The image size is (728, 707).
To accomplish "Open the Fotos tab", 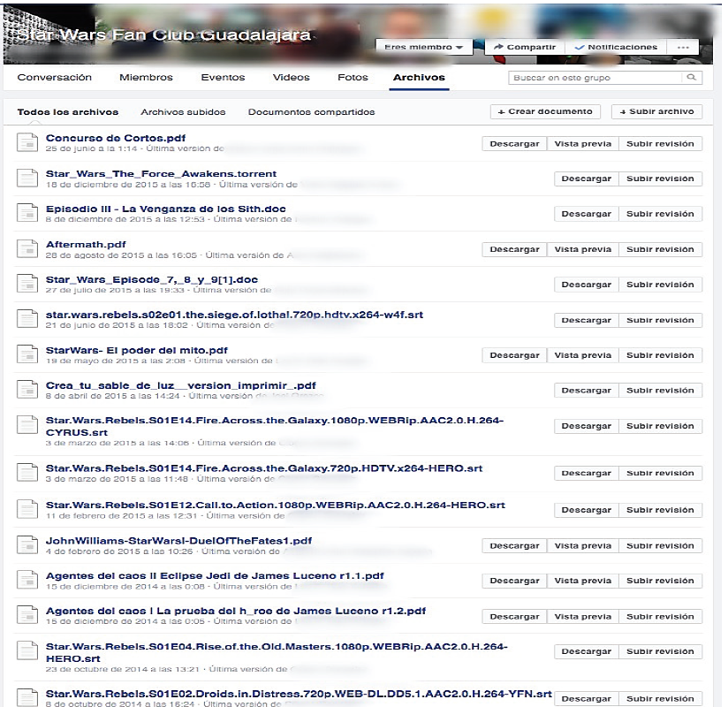I will pyautogui.click(x=353, y=78).
